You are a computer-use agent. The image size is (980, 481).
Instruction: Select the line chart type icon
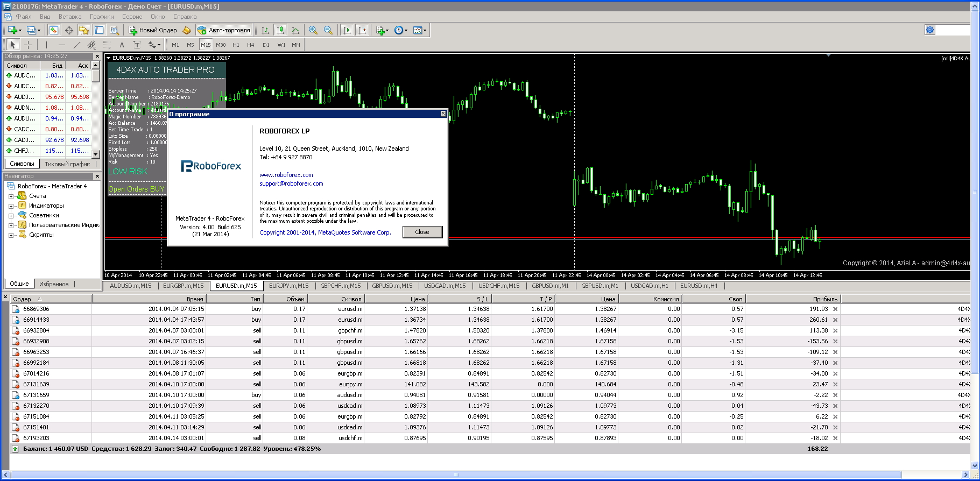click(x=295, y=30)
